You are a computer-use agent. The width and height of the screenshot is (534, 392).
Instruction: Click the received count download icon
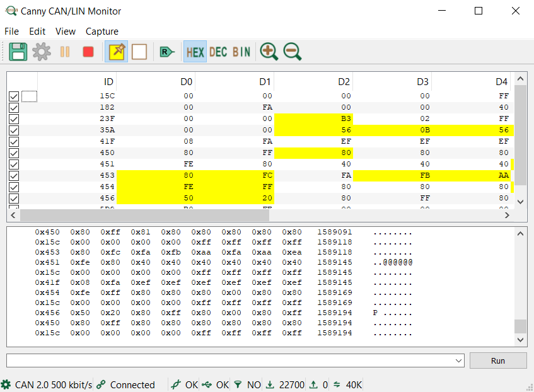[x=270, y=385]
